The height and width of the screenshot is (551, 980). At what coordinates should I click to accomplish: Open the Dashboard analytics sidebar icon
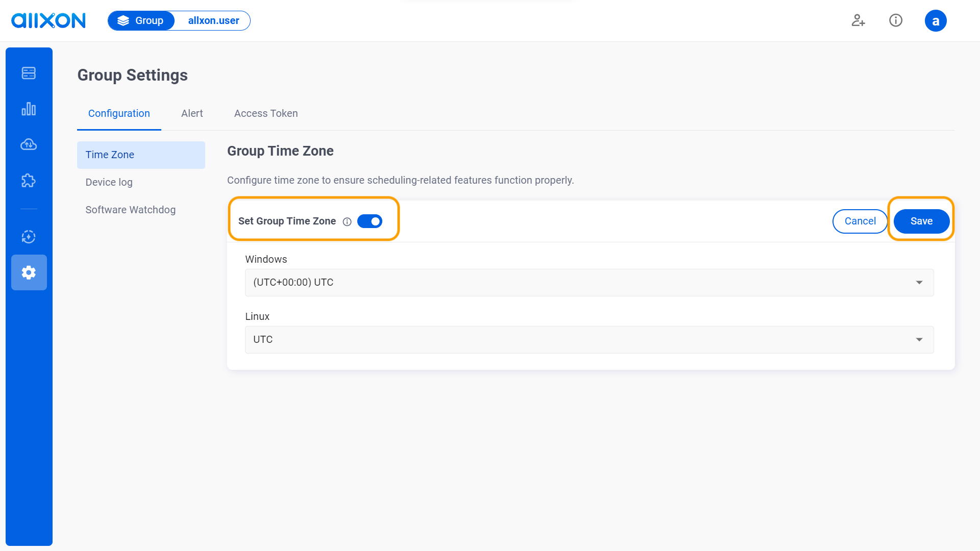pos(29,109)
